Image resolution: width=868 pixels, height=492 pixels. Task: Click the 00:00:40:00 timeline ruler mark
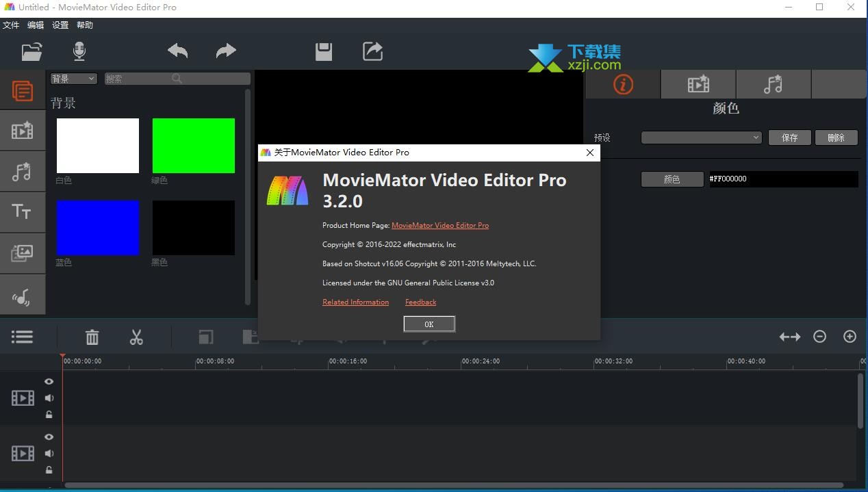coord(746,361)
